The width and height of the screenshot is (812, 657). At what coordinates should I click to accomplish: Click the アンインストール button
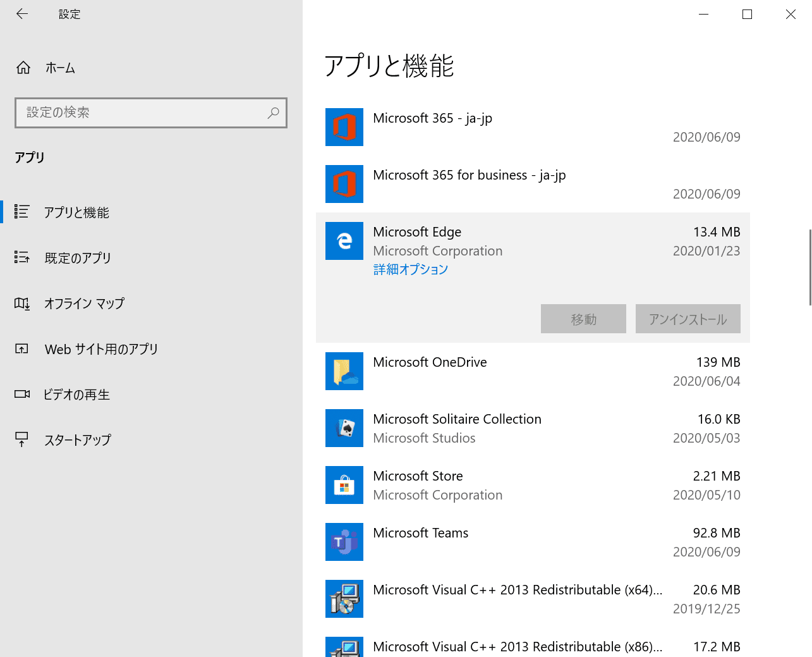(688, 319)
